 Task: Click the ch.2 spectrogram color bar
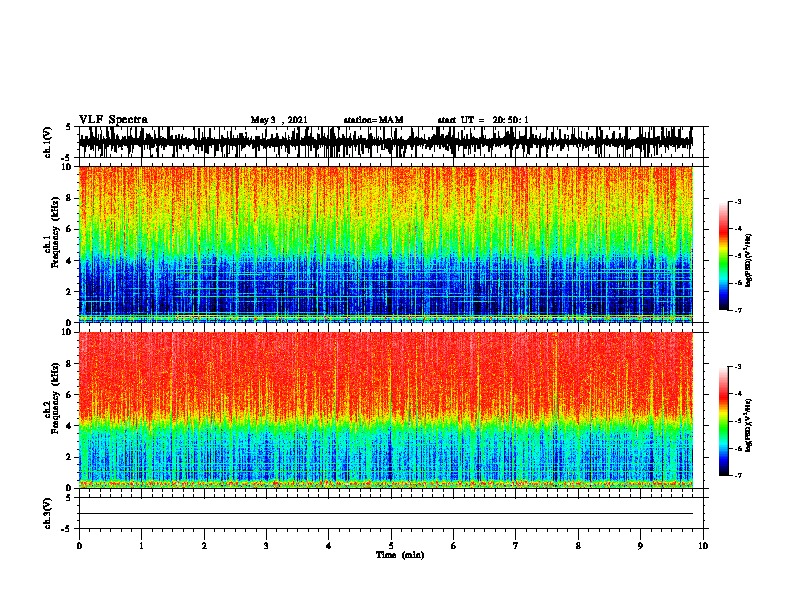tap(724, 421)
